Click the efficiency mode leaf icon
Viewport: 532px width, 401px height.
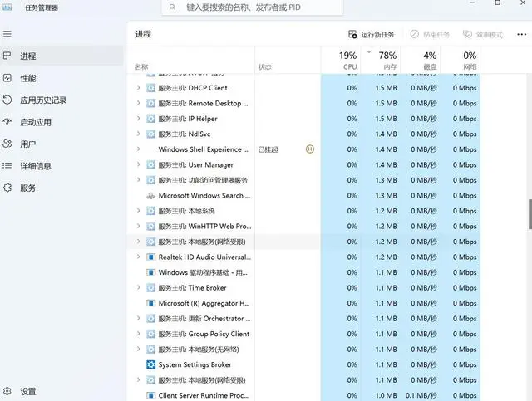467,34
